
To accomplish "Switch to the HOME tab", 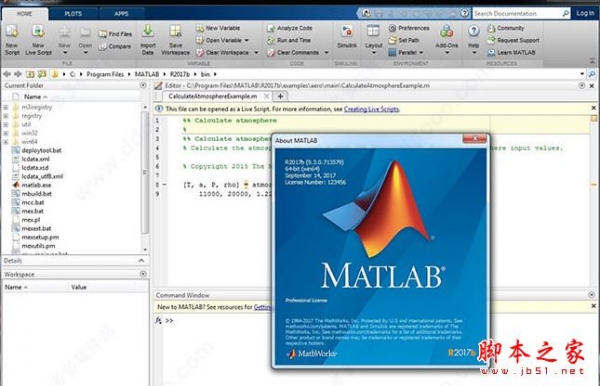I will tap(24, 14).
